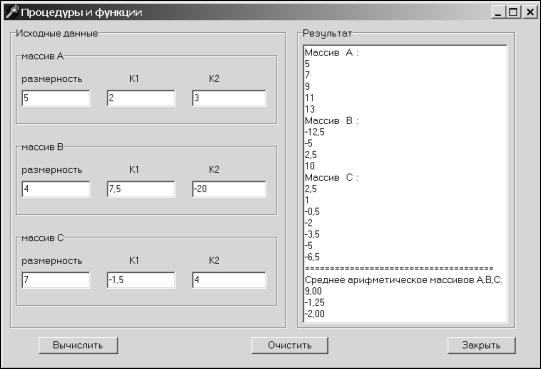The width and height of the screenshot is (541, 369).
Task: Click the average value 9,00
Action: coord(313,291)
